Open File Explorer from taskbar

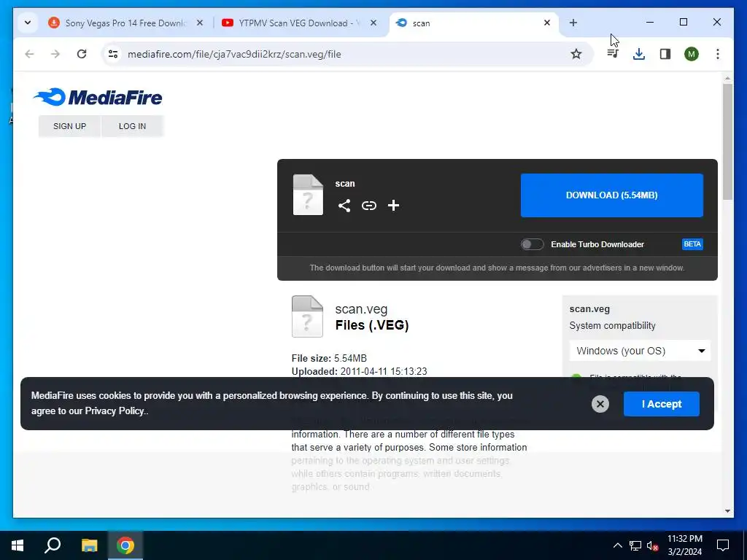pos(89,545)
